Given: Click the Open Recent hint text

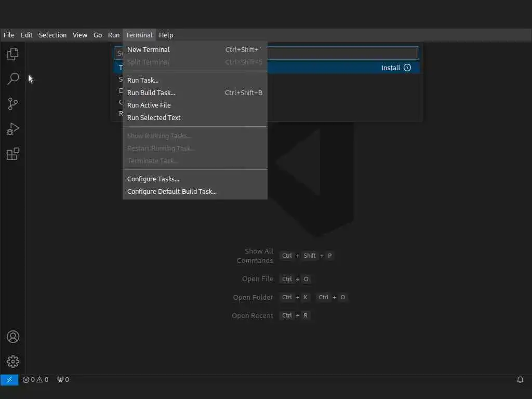Looking at the screenshot, I should point(252,315).
